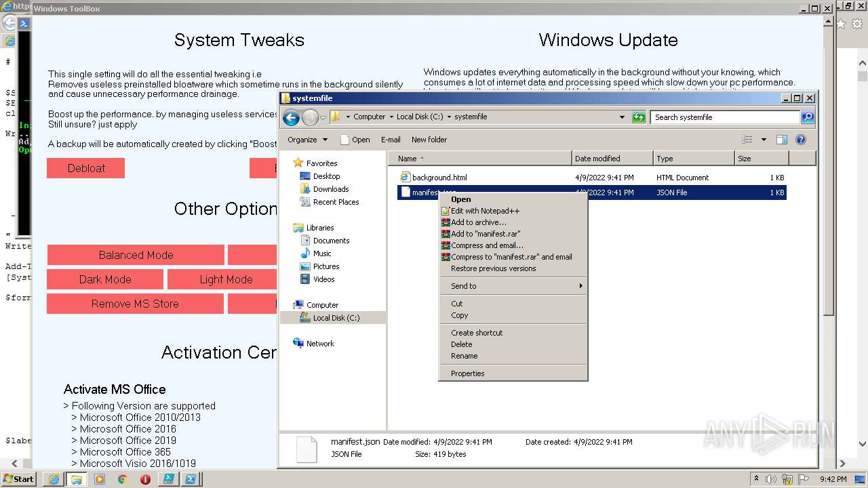This screenshot has height=488, width=868.
Task: Expand the address bar history dropdown
Action: coord(622,117)
